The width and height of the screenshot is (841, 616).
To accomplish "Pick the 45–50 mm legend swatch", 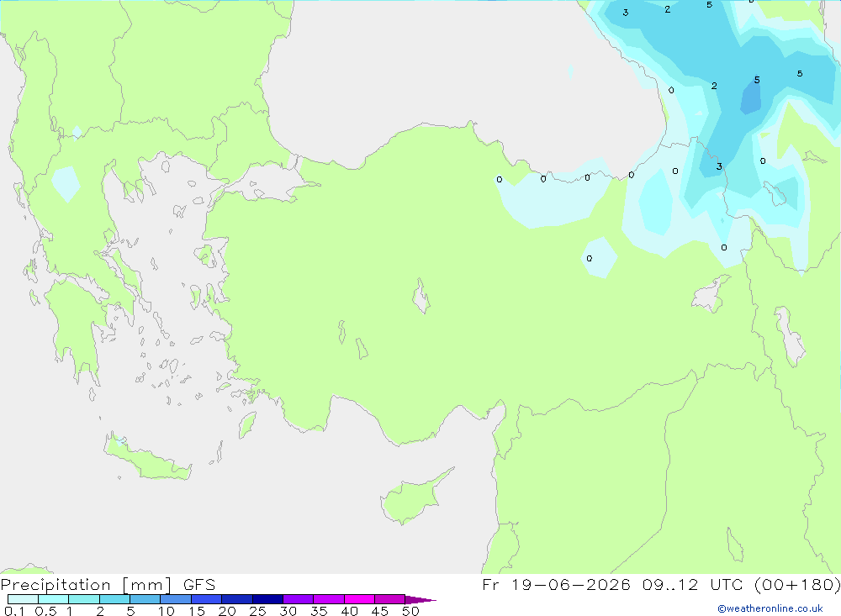I will point(389,599).
